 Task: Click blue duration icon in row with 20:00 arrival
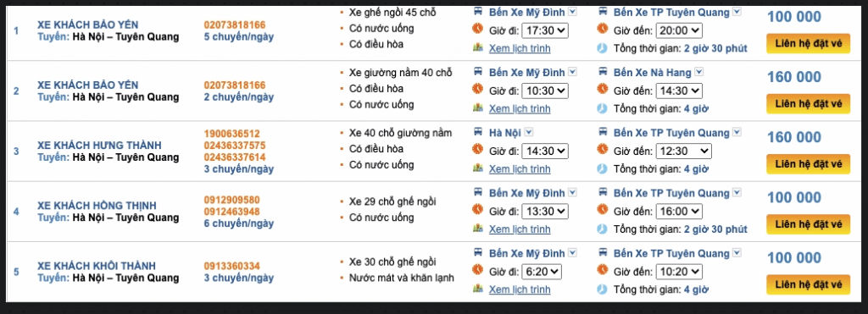[x=603, y=48]
